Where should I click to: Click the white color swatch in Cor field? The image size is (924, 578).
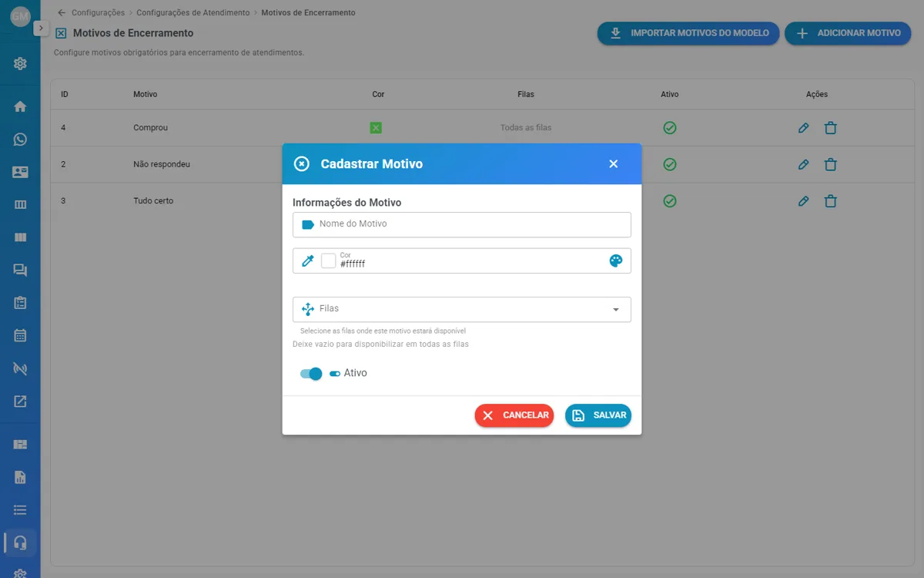(x=329, y=260)
